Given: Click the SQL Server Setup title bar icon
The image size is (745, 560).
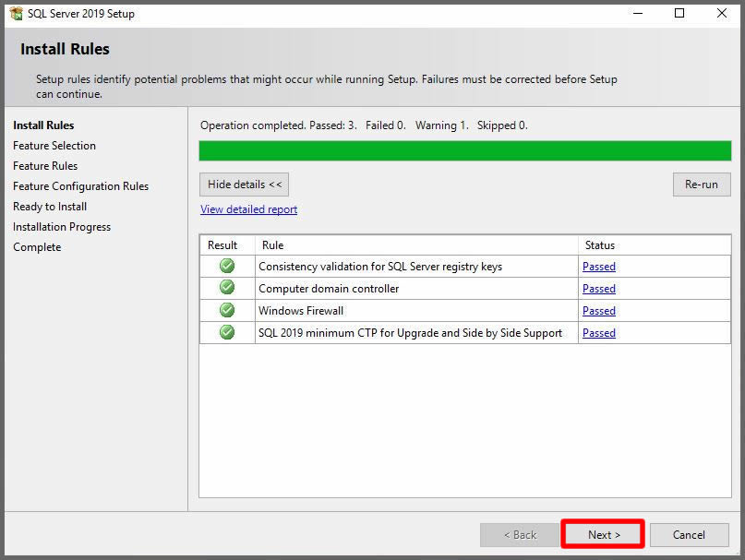Looking at the screenshot, I should 16,14.
